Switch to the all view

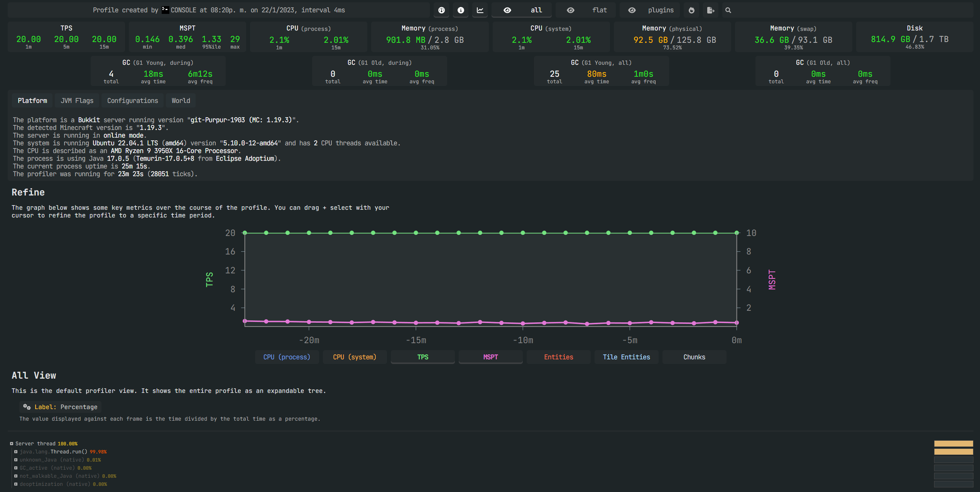[522, 10]
